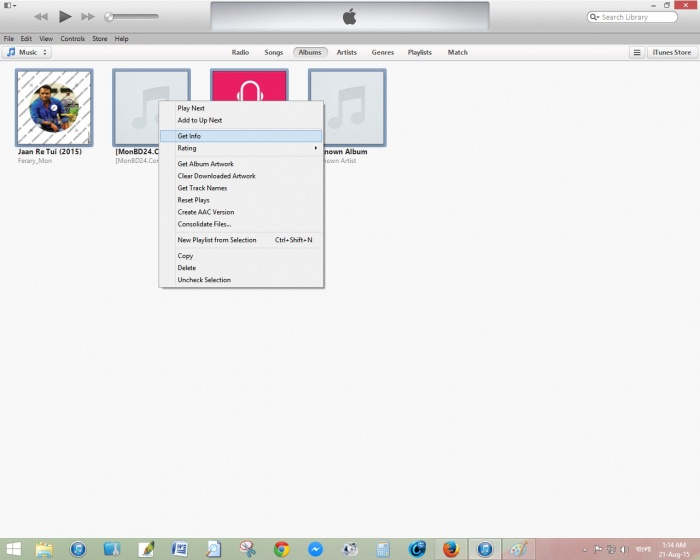Choose Reset Plays
The height and width of the screenshot is (560, 700).
241,200
